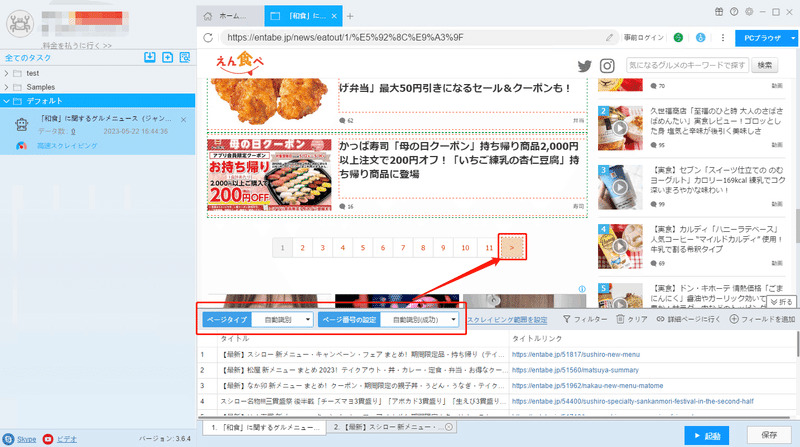
Task: Open the 久世福商店 ranking article
Action: click(x=716, y=121)
